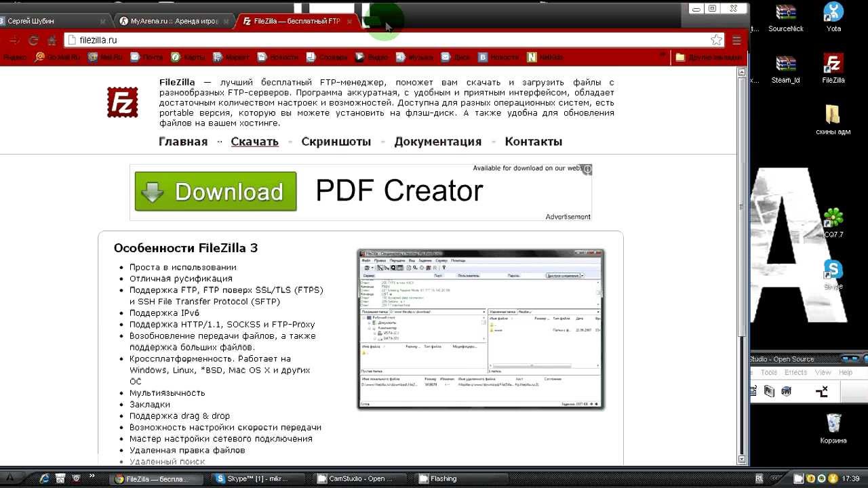This screenshot has width=868, height=488.
Task: Open the Корзина recycle bin
Action: pyautogui.click(x=833, y=428)
